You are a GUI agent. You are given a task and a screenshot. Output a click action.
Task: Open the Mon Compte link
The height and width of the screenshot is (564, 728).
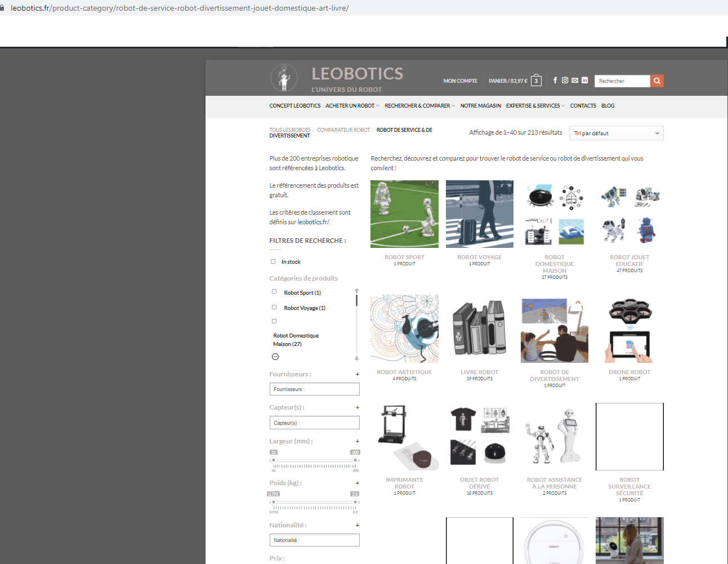(460, 81)
